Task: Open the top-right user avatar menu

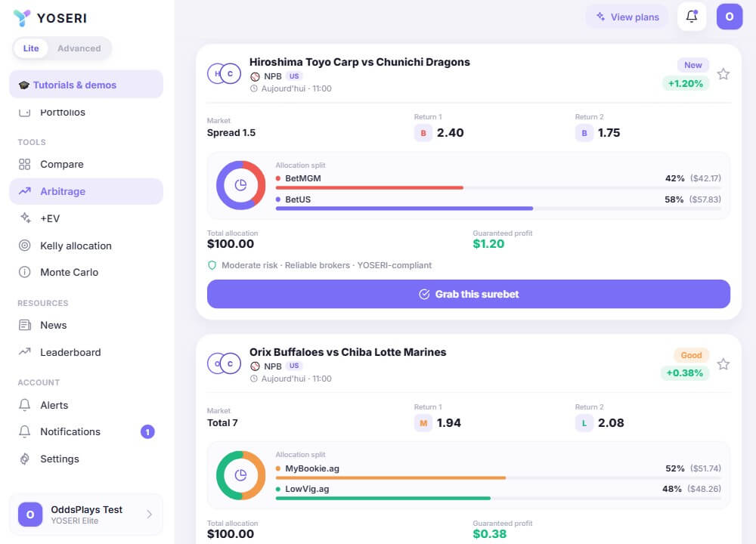Action: coord(730,17)
